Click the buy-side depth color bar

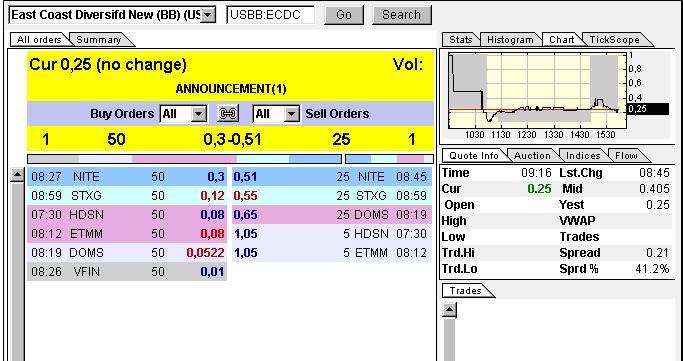point(184,159)
